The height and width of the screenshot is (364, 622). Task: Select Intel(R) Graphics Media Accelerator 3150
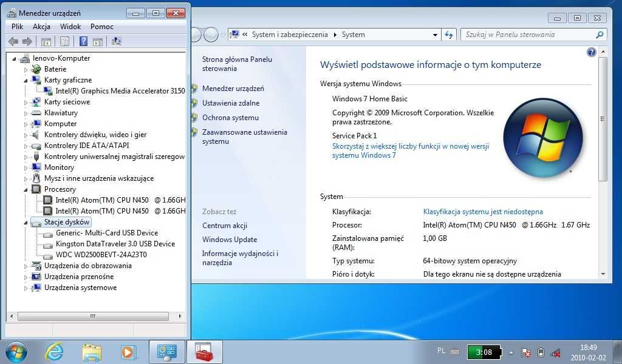point(120,91)
